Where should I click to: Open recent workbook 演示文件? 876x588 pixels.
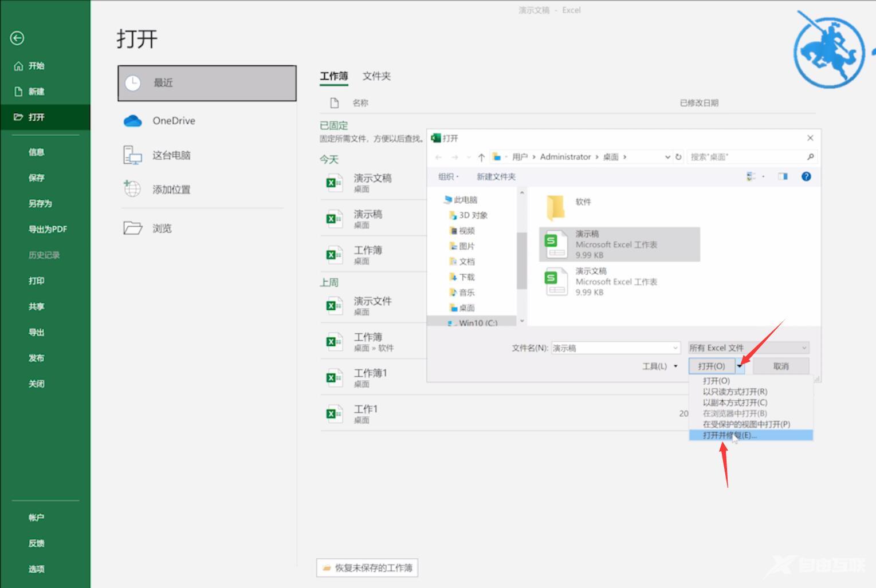pyautogui.click(x=373, y=306)
